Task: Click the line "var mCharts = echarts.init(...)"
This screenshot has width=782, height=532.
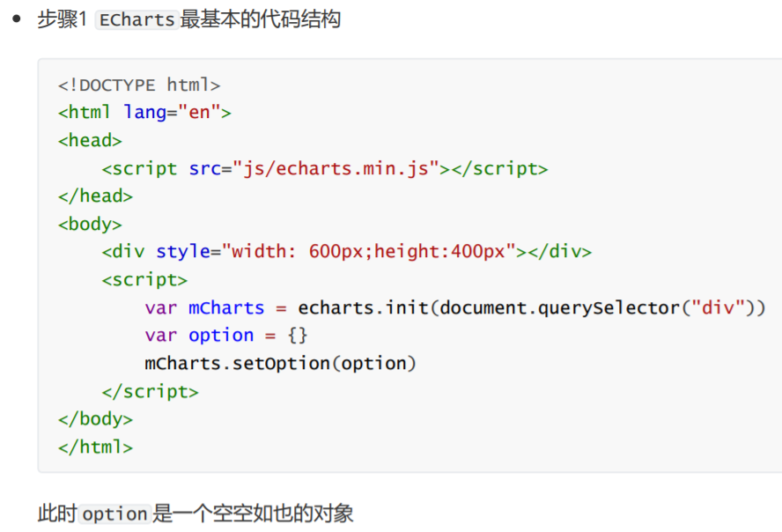Action: click(x=455, y=308)
